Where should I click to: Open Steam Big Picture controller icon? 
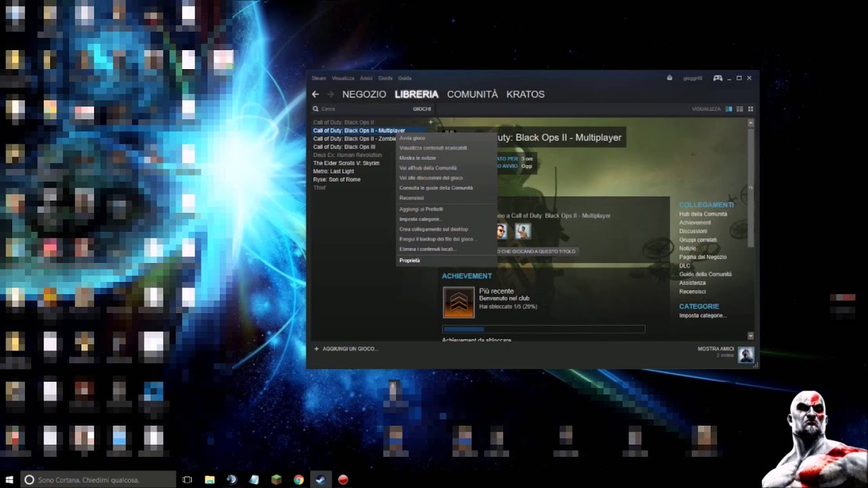[717, 78]
